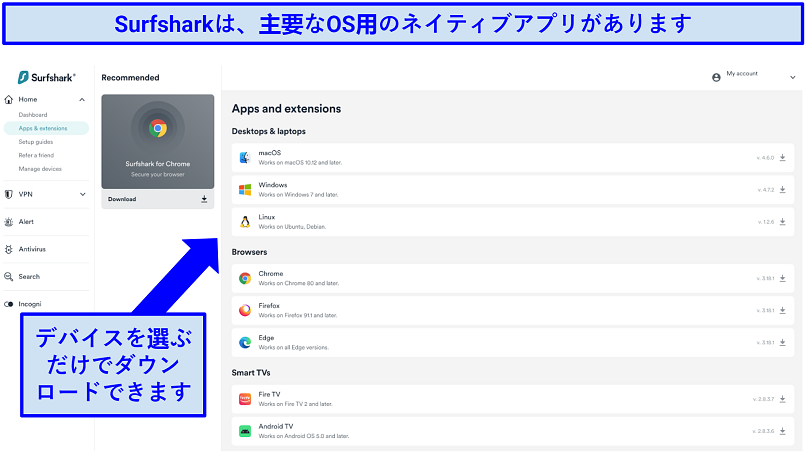Image resolution: width=806 pixels, height=453 pixels.
Task: Go to Alert section
Action: pyautogui.click(x=26, y=222)
